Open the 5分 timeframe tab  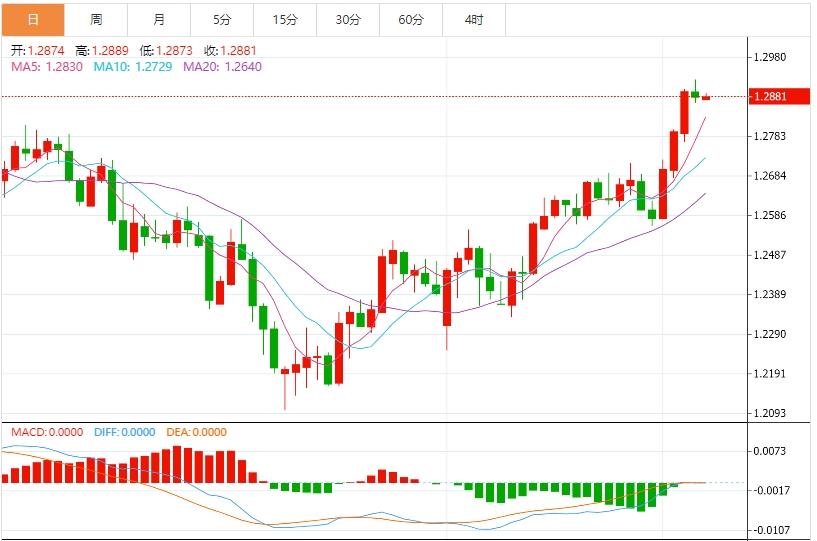pyautogui.click(x=222, y=20)
